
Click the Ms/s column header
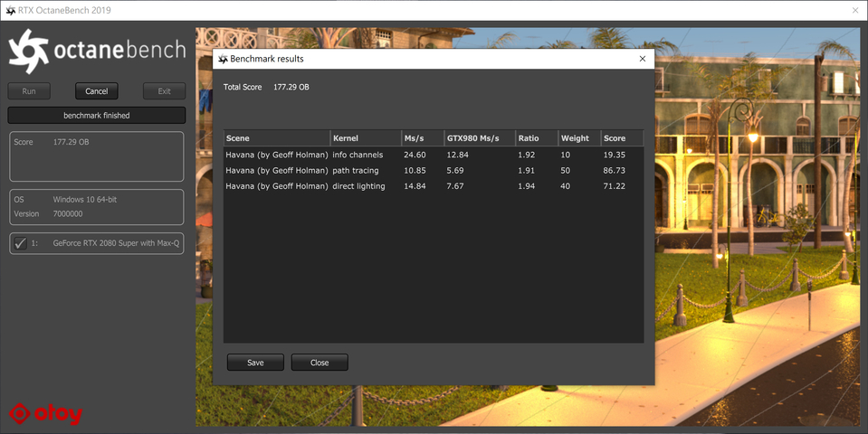click(x=423, y=138)
